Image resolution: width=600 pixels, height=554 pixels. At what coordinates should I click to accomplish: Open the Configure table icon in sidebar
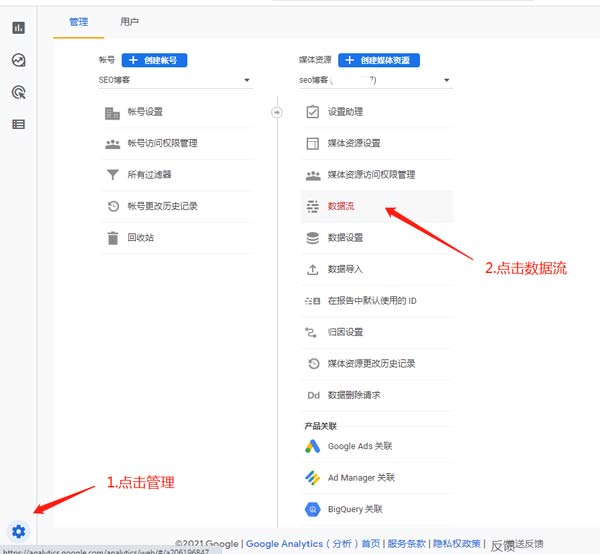pyautogui.click(x=18, y=124)
